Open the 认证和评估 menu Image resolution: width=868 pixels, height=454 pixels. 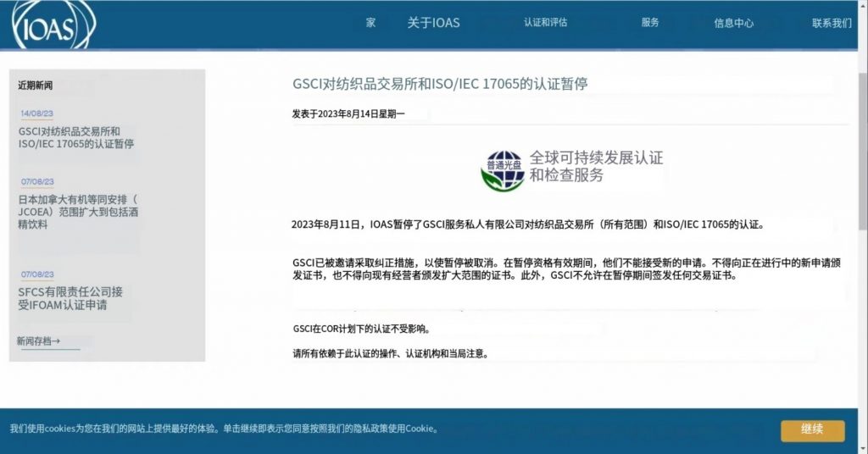pos(546,23)
